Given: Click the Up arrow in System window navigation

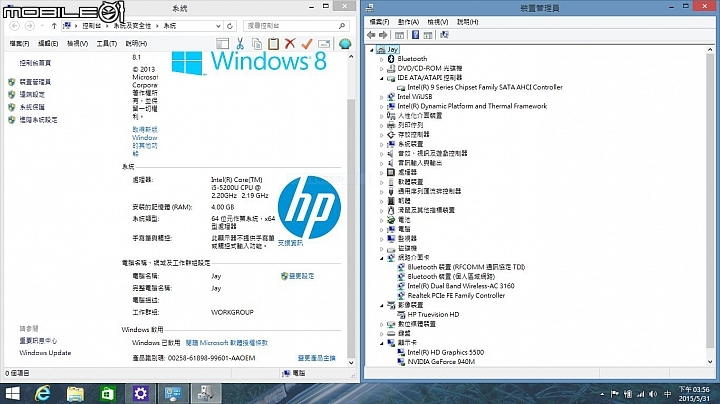Looking at the screenshot, I should (54, 26).
